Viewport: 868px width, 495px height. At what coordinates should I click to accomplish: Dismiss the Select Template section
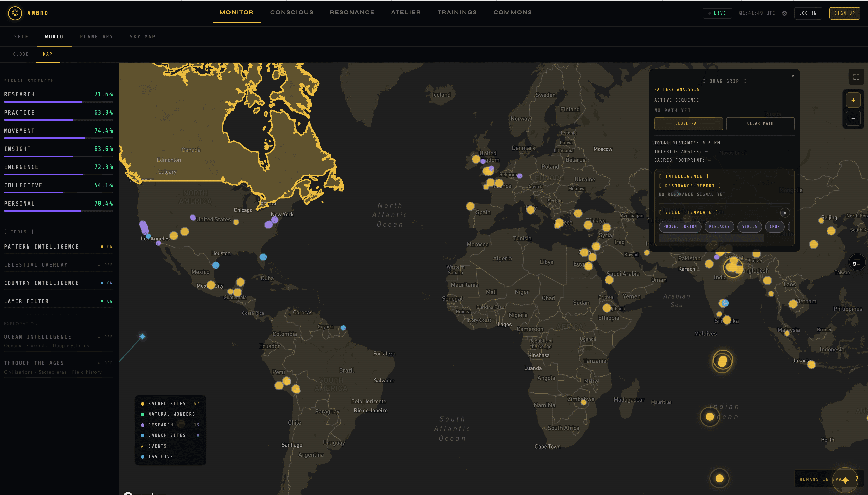coord(785,213)
